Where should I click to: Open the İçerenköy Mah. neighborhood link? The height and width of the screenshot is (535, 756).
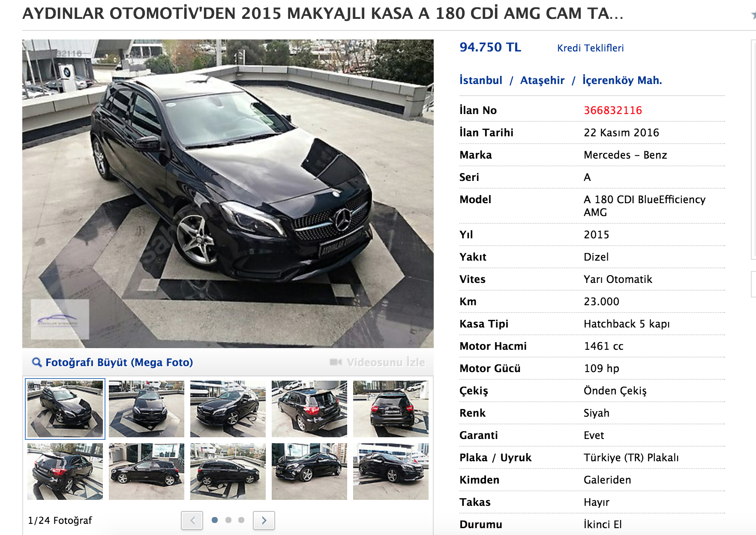[622, 80]
